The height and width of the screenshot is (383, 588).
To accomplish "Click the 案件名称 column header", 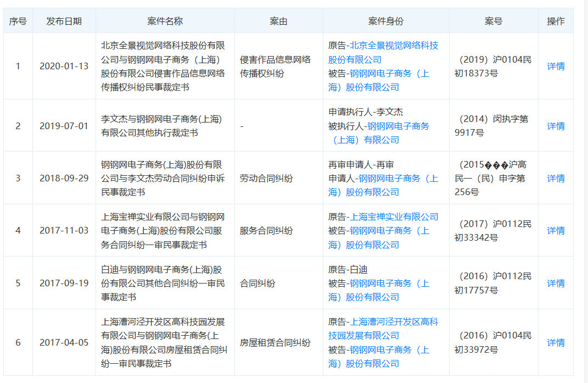I will (165, 21).
